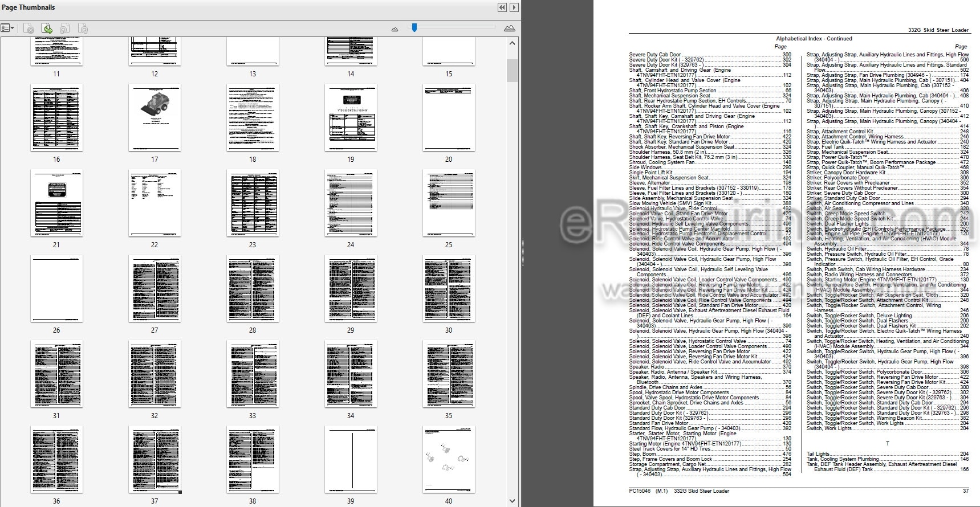The image size is (980, 507).
Task: Jump to page 25 thumbnail
Action: [x=449, y=203]
